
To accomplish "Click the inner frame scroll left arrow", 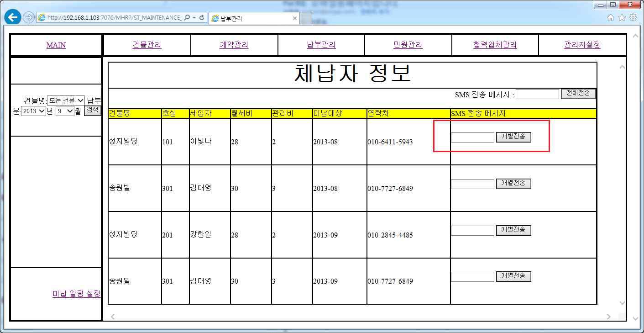I will coord(113,317).
